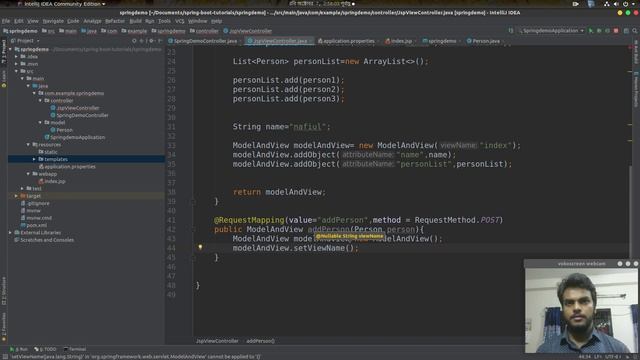Open the VCS menu
Viewport: 640px width, 360px height.
click(x=180, y=21)
